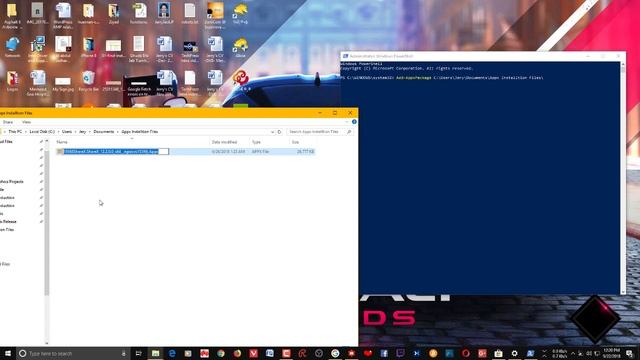Launch Firefox from the taskbar
This screenshot has width=640, height=360.
click(x=237, y=353)
